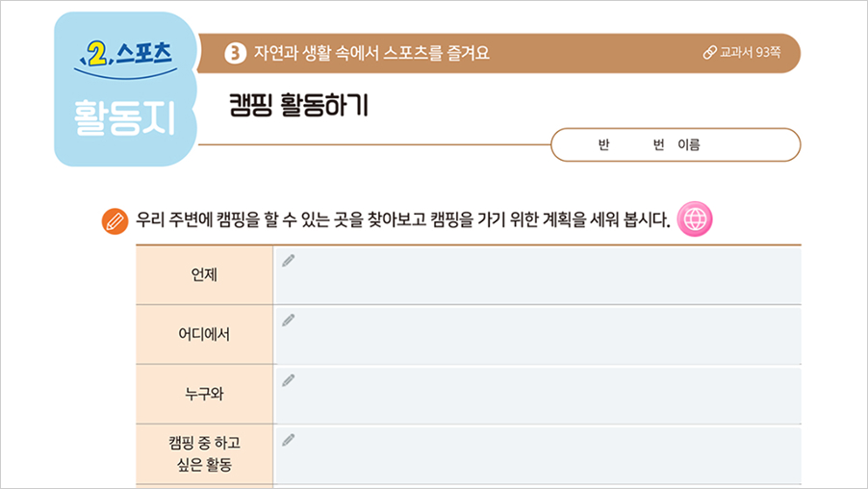Select the 언제 answer field

(539, 274)
